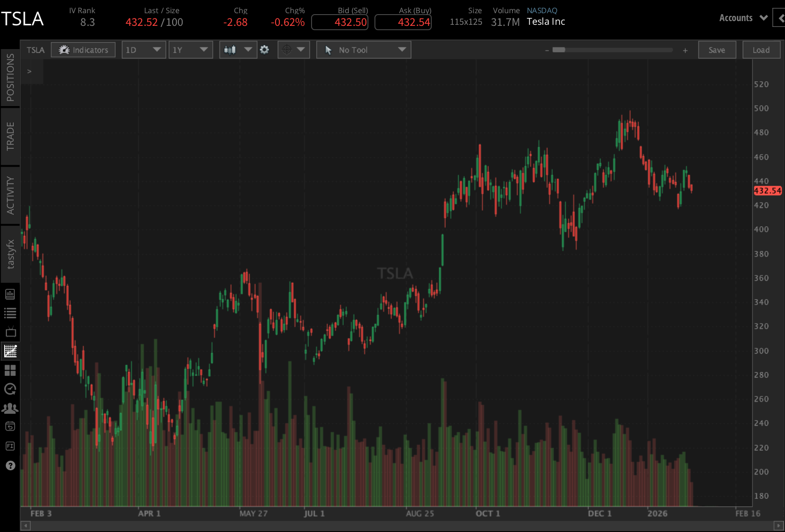Click the JUL 1 date label
Image resolution: width=785 pixels, height=532 pixels.
[x=315, y=514]
